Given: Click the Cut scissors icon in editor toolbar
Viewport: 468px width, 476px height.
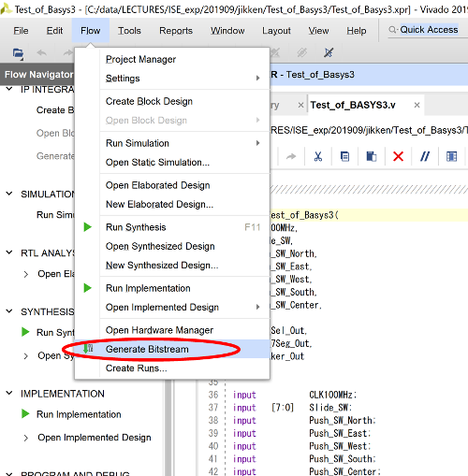Looking at the screenshot, I should (x=318, y=156).
